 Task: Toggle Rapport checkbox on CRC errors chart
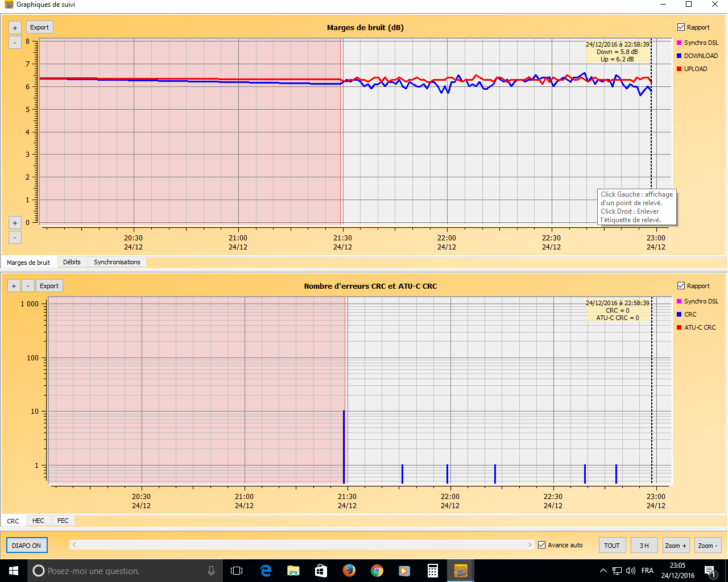[x=681, y=286]
